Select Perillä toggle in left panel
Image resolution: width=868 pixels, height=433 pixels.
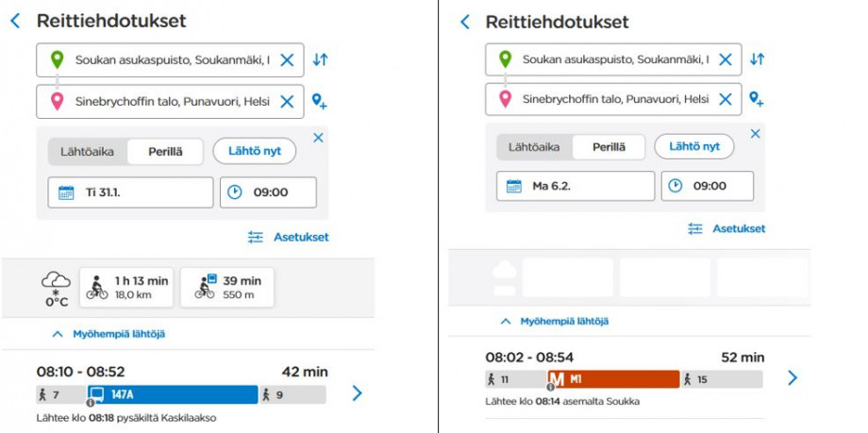point(165,152)
